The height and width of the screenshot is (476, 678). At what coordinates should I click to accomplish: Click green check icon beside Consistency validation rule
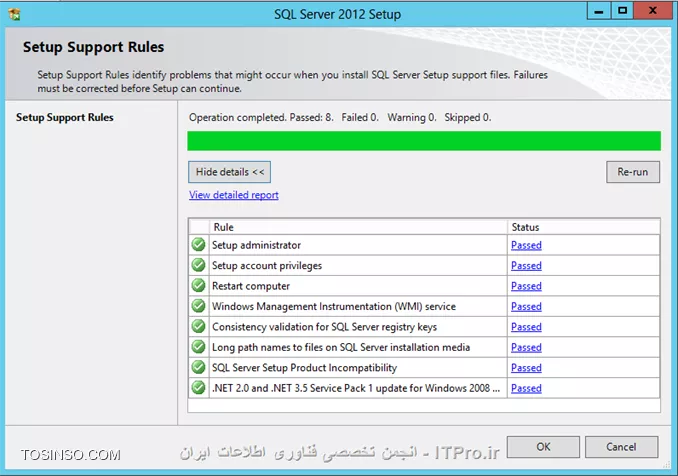point(198,326)
